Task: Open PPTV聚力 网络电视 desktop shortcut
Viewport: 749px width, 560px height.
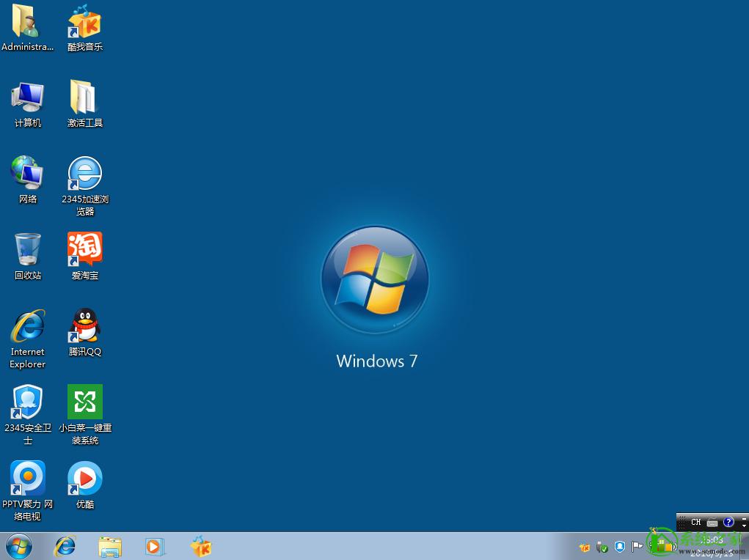Action: pyautogui.click(x=28, y=479)
